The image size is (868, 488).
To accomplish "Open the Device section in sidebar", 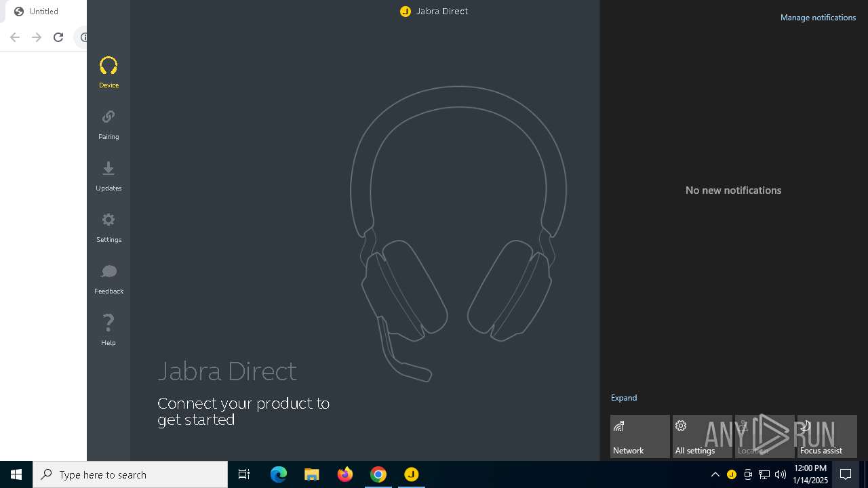I will [108, 73].
